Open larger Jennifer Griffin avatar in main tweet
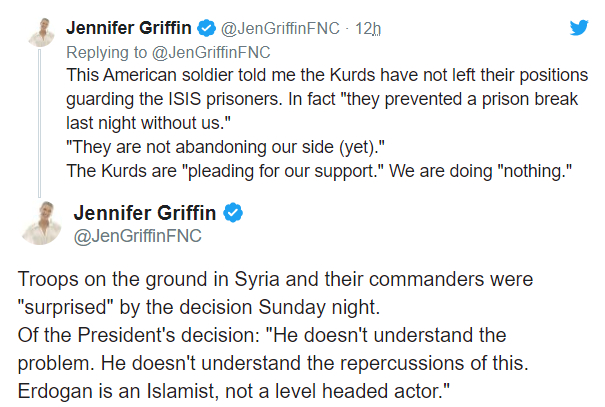This screenshot has height=407, width=605. 42,223
